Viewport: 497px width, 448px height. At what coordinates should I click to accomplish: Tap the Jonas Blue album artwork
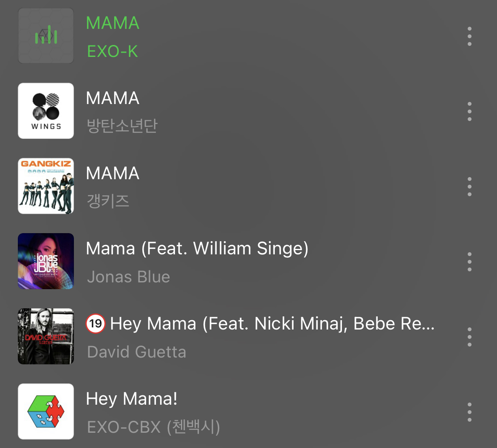click(x=46, y=261)
